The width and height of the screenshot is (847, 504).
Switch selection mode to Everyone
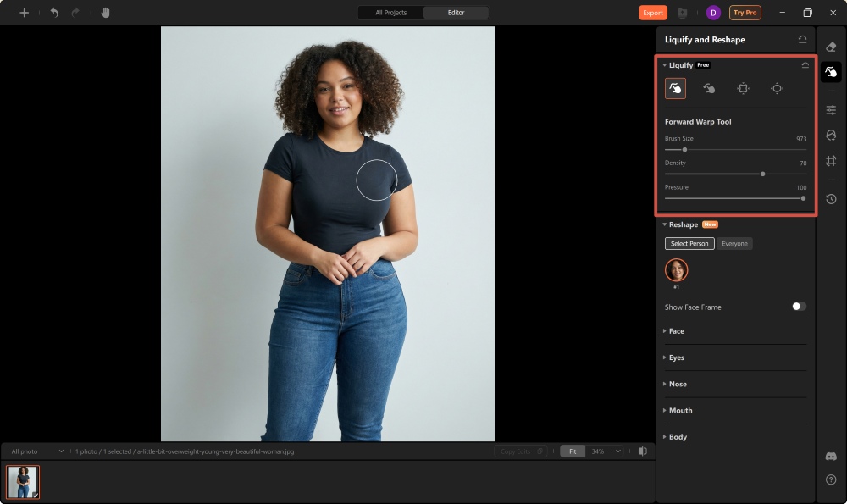(x=734, y=243)
